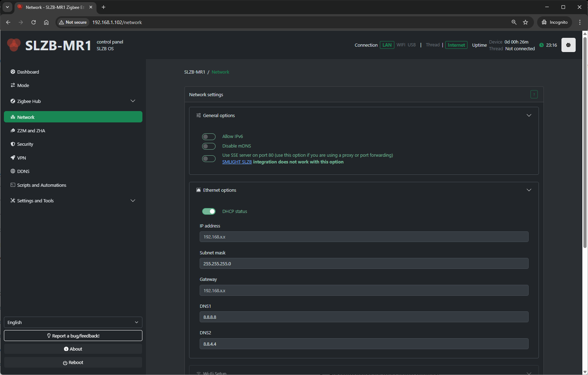Viewport: 588px width, 375px height.
Task: Go to browser home page icon
Action: click(46, 22)
